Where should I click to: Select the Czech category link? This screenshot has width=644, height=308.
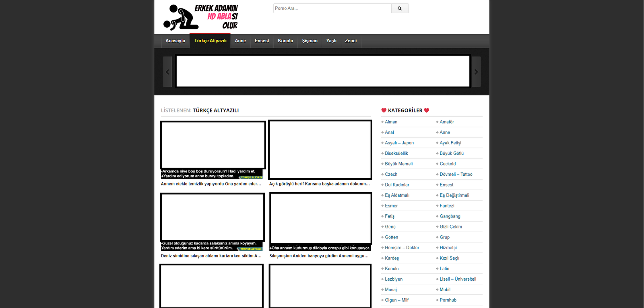pyautogui.click(x=391, y=175)
